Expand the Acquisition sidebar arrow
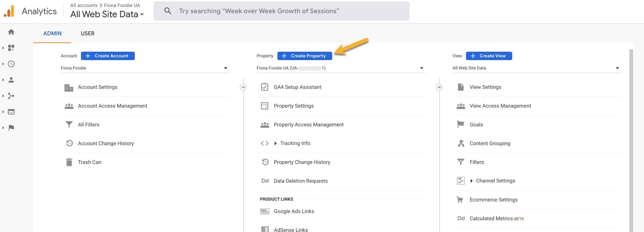Screen dimensions: 644x232 (3, 96)
